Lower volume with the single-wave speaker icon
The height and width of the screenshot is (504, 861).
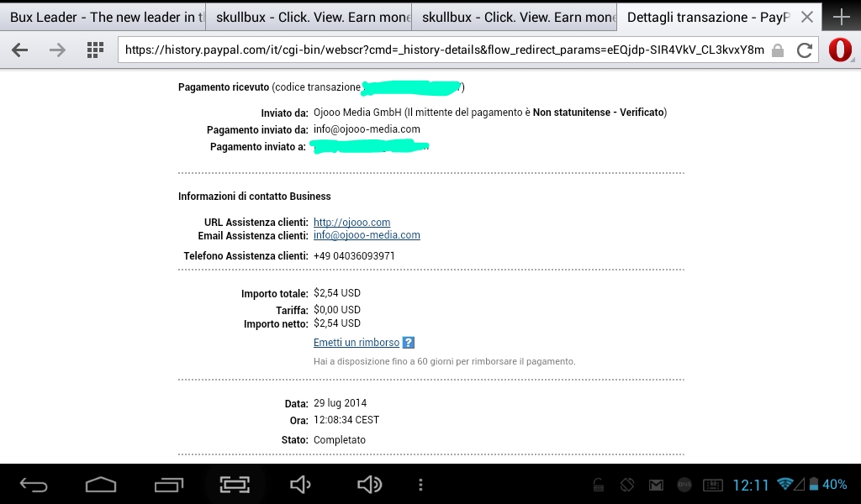pyautogui.click(x=300, y=485)
